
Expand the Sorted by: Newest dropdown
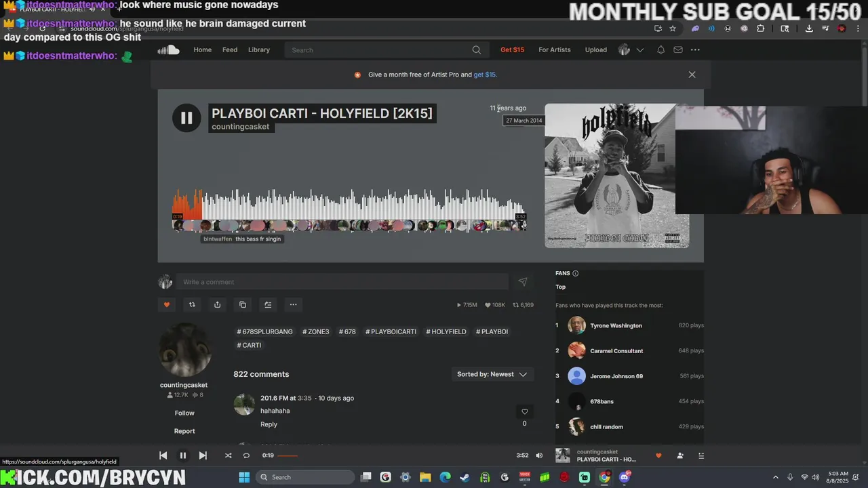click(x=492, y=374)
